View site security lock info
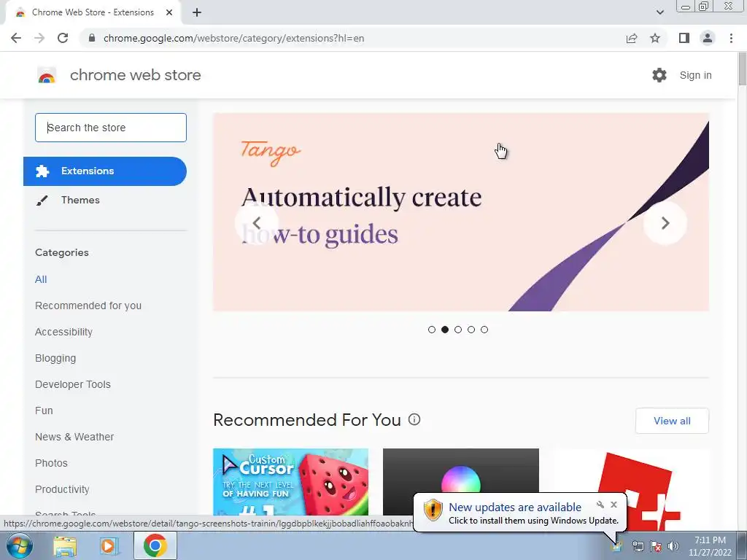The image size is (747, 560). [x=92, y=38]
